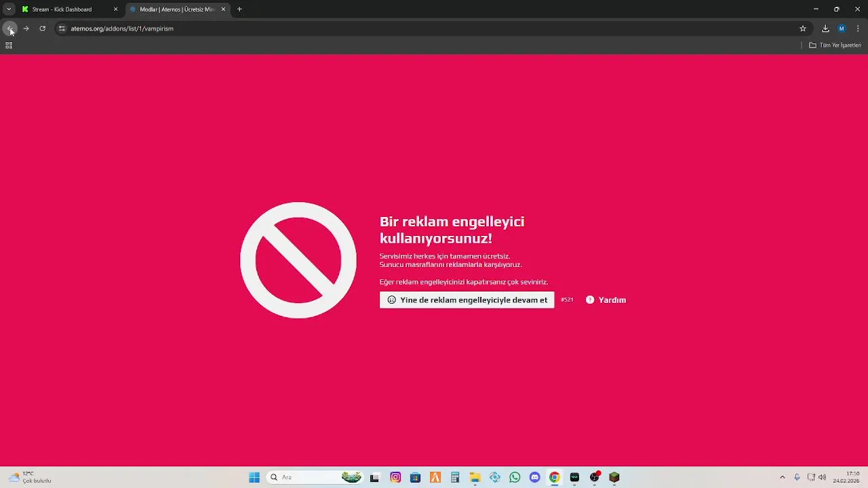Open the Tüm Yer İşaretleri bookmarks folder
868x488 pixels.
835,45
